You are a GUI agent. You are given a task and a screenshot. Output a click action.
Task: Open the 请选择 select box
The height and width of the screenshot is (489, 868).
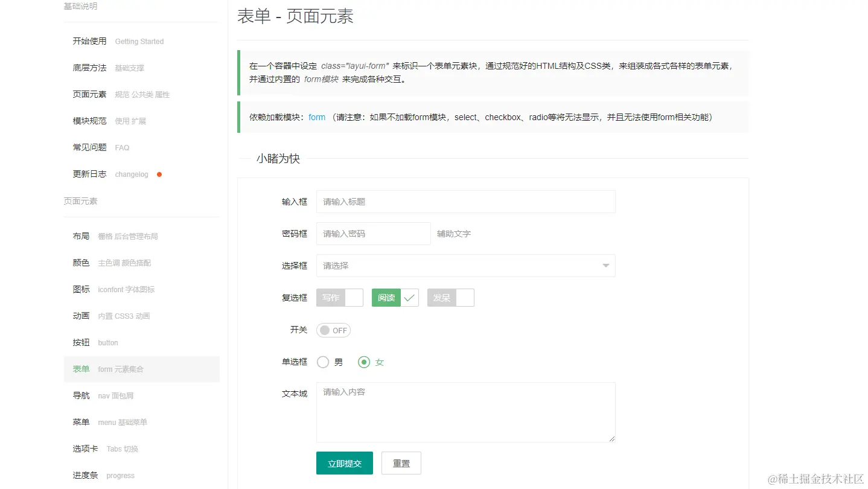click(x=466, y=266)
